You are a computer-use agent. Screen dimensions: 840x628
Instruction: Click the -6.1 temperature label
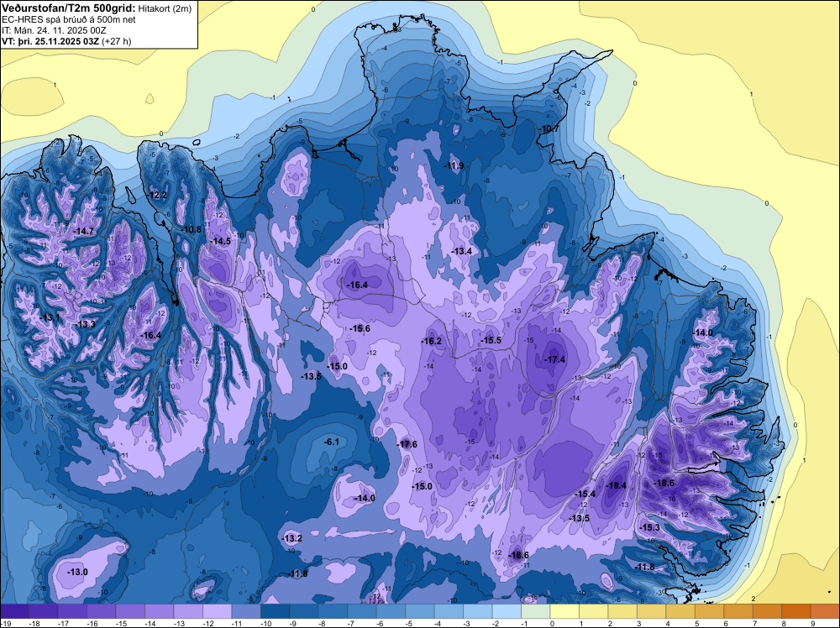tap(332, 442)
